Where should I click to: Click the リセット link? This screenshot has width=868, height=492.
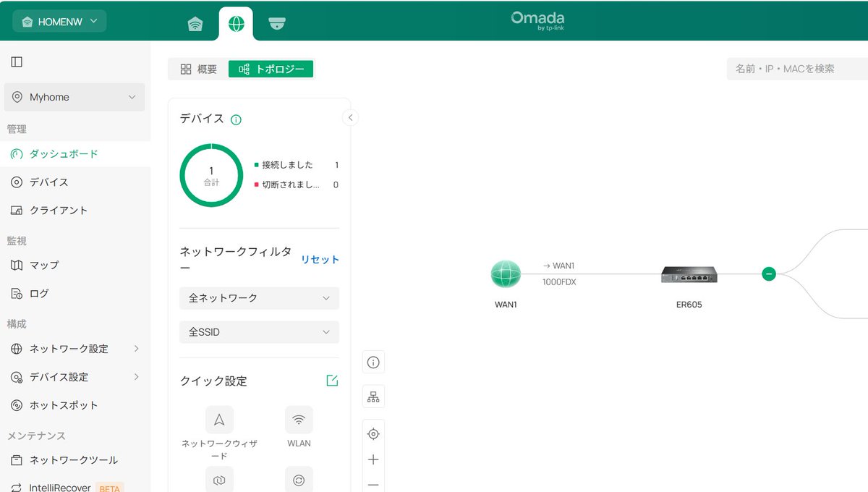coord(320,260)
